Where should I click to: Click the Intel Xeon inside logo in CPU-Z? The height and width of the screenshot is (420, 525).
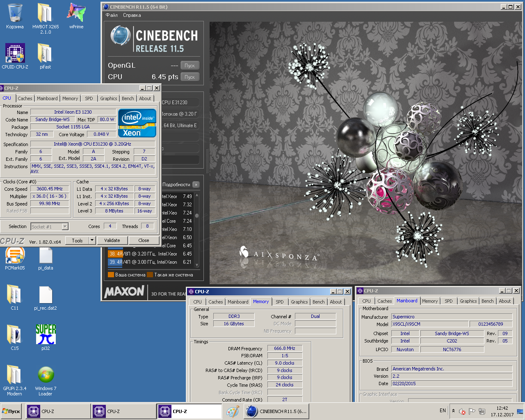tap(137, 123)
